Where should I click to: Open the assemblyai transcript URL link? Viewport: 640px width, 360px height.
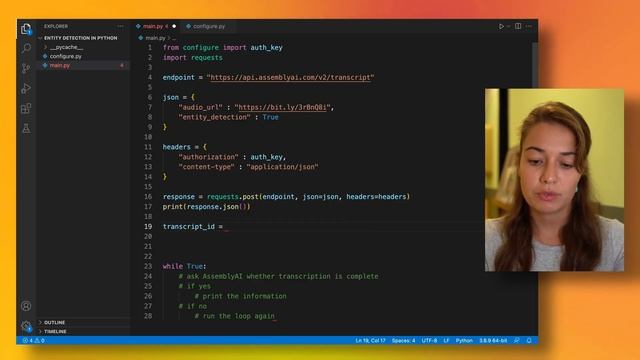coord(290,77)
